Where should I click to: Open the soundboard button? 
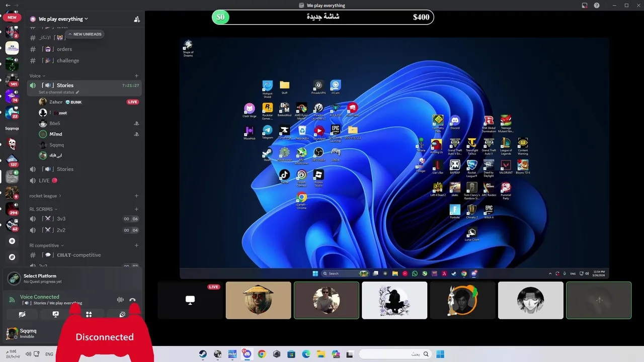tap(122, 314)
